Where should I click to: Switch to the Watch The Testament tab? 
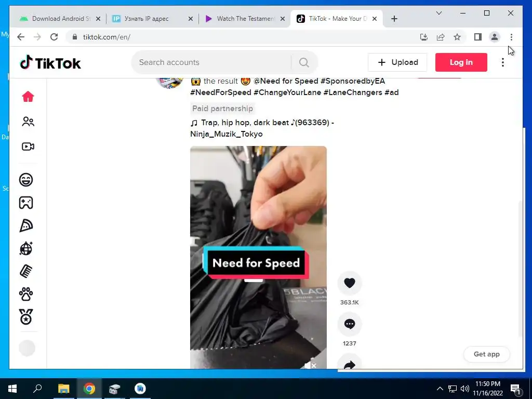(245, 19)
